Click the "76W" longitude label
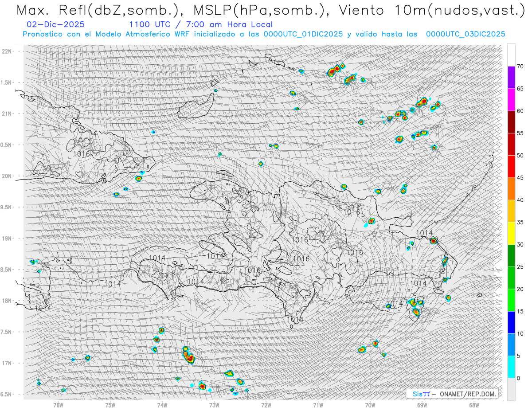Image resolution: width=532 pixels, height=411 pixels. click(58, 405)
